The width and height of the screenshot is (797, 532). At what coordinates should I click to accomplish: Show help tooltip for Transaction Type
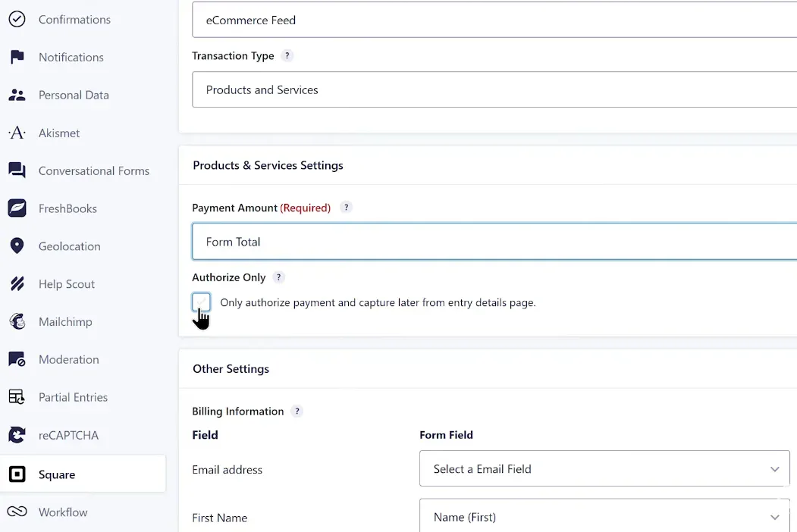(287, 56)
